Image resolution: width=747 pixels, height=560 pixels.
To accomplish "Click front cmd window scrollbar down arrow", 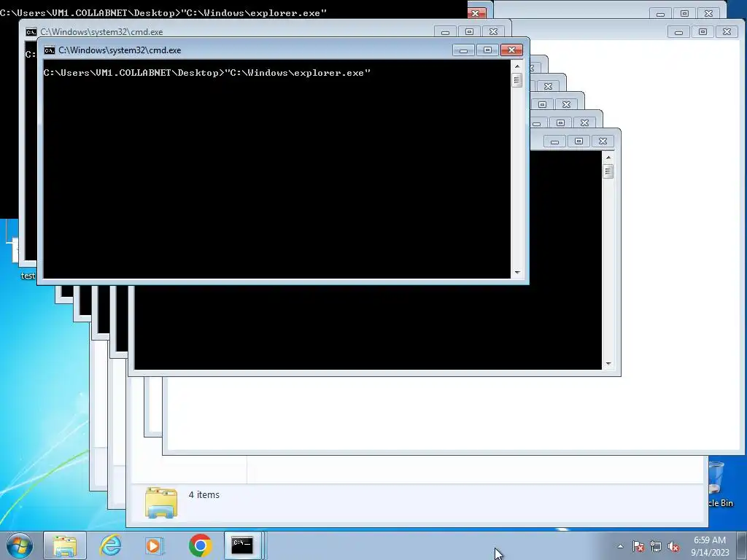I will (517, 273).
